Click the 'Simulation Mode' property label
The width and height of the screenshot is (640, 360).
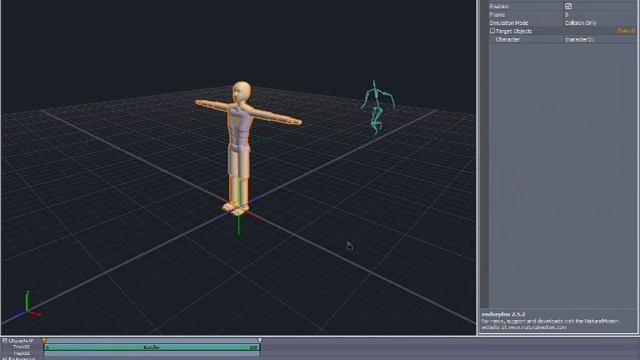pyautogui.click(x=509, y=23)
